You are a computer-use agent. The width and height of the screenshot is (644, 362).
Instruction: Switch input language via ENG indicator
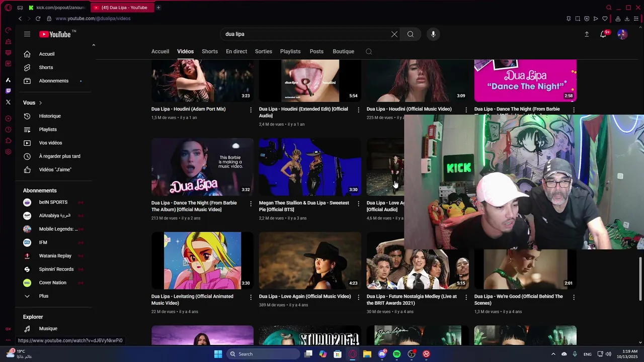588,354
